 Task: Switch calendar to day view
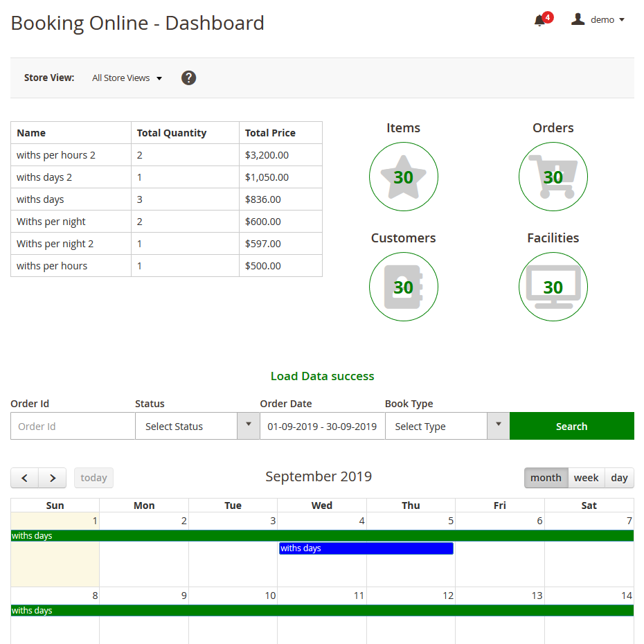(x=619, y=478)
